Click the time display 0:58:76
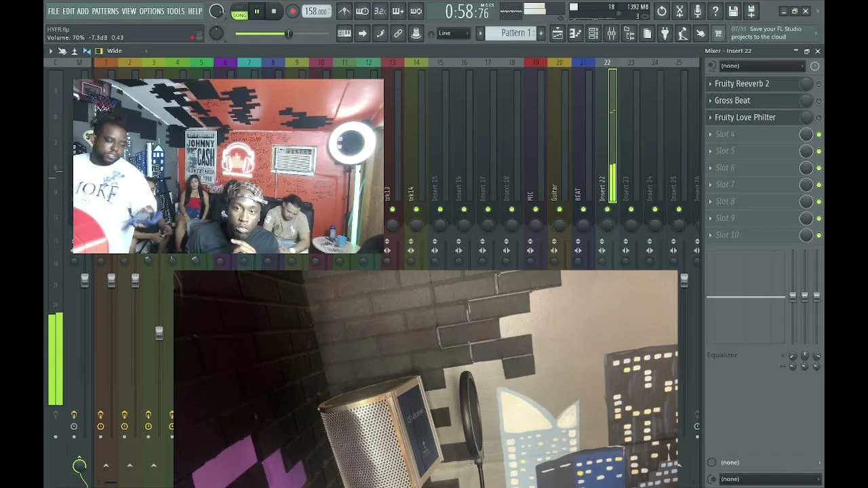This screenshot has width=868, height=488. tap(467, 12)
